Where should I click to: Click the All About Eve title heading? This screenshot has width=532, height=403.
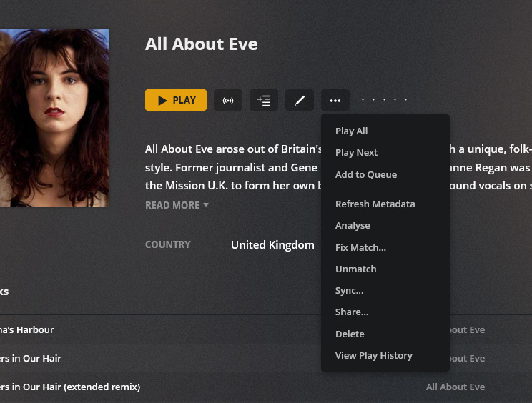pos(201,44)
